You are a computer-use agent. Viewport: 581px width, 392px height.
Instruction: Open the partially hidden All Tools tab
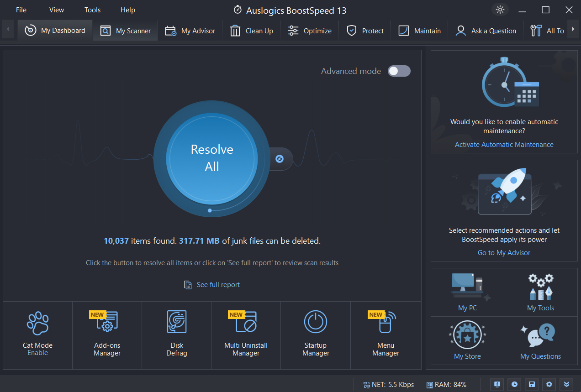pyautogui.click(x=546, y=31)
